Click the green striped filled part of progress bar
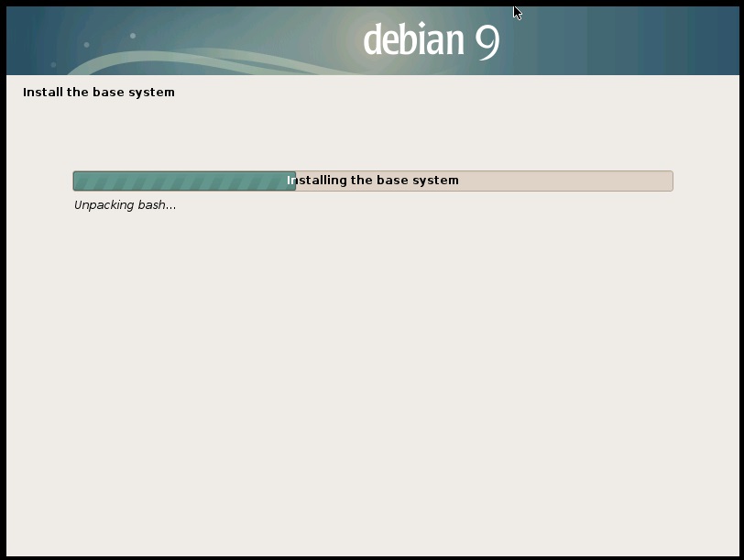The height and width of the screenshot is (560, 744). tap(183, 181)
